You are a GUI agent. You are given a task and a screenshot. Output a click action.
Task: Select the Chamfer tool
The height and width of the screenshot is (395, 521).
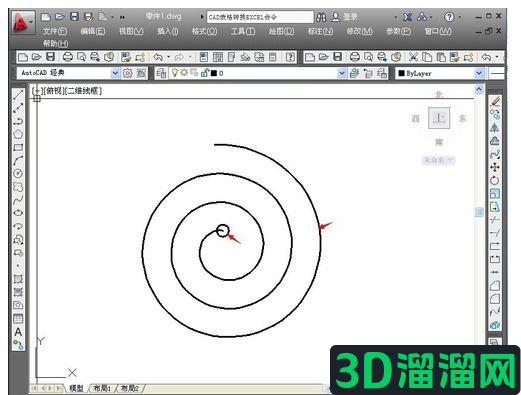point(495,286)
